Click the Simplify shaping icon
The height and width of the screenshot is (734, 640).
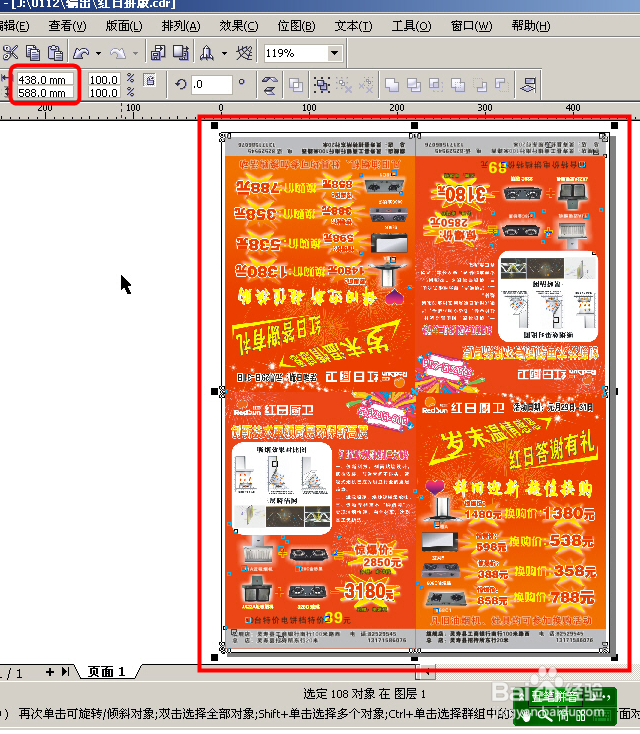[x=458, y=85]
